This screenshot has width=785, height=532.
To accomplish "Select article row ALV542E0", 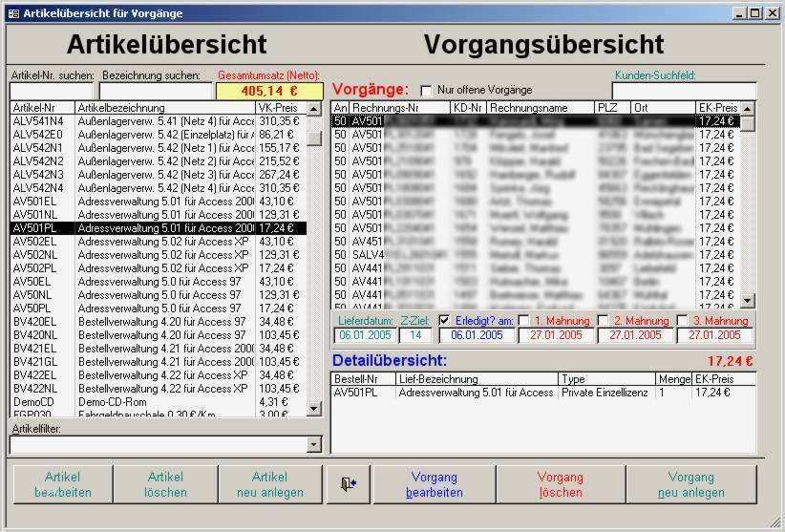I will [x=159, y=135].
